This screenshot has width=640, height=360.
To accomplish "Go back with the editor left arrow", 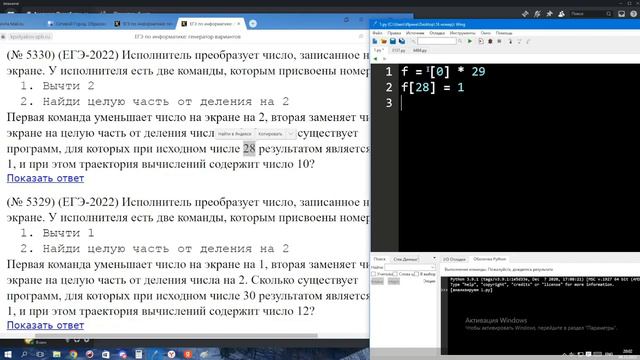I will pyautogui.click(x=376, y=59).
